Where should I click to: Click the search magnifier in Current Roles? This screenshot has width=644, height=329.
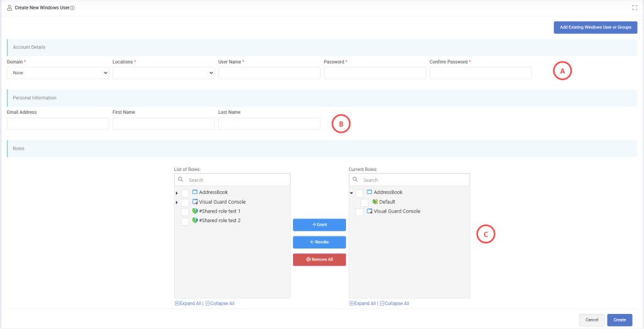[x=355, y=179]
